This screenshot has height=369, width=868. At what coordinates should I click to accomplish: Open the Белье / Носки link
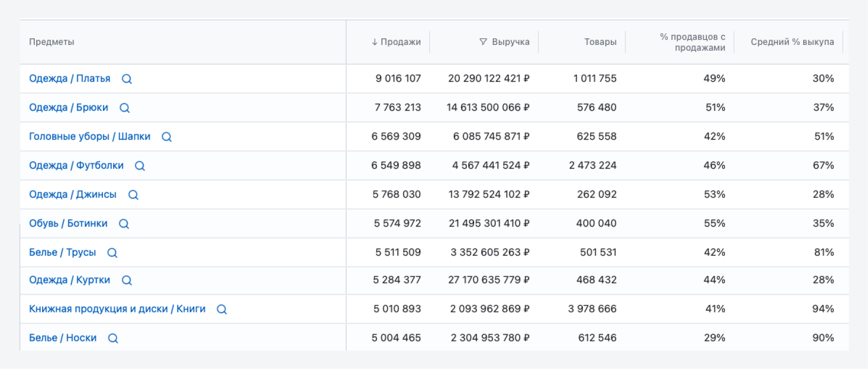click(x=63, y=338)
